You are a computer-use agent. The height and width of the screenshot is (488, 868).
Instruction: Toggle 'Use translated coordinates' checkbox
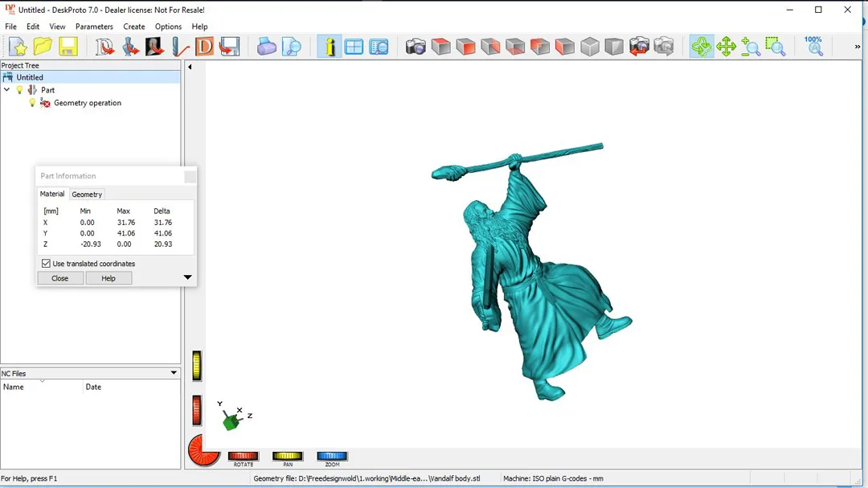[x=46, y=264]
